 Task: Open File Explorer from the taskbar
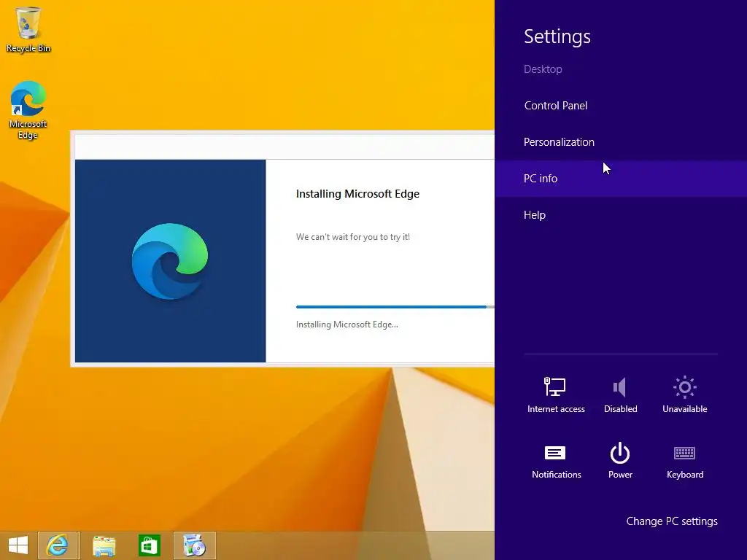click(104, 545)
